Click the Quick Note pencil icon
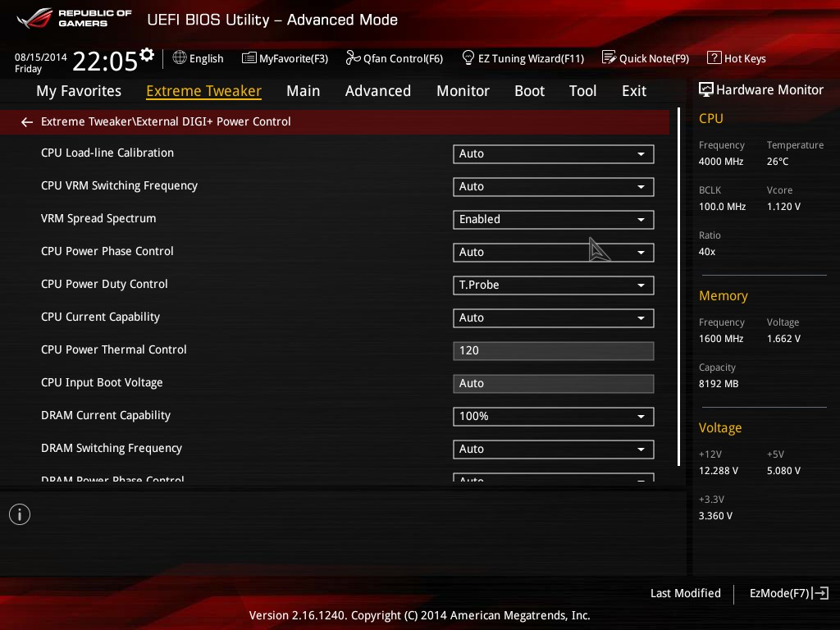This screenshot has width=840, height=630. [x=609, y=57]
